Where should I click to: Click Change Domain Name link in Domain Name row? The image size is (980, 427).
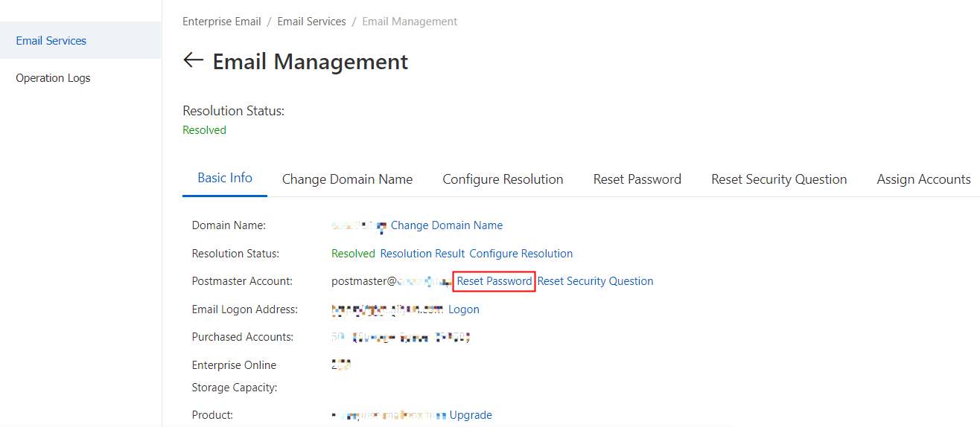447,225
